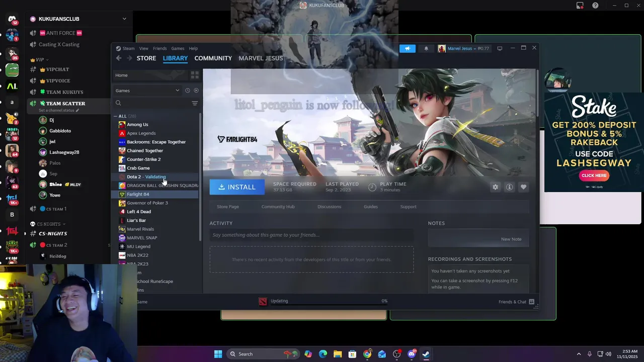Select Governor of Poker 3 in library

coord(147,203)
